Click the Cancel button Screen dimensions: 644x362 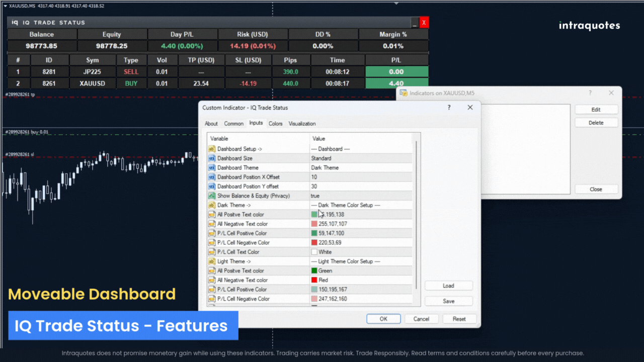pos(422,319)
